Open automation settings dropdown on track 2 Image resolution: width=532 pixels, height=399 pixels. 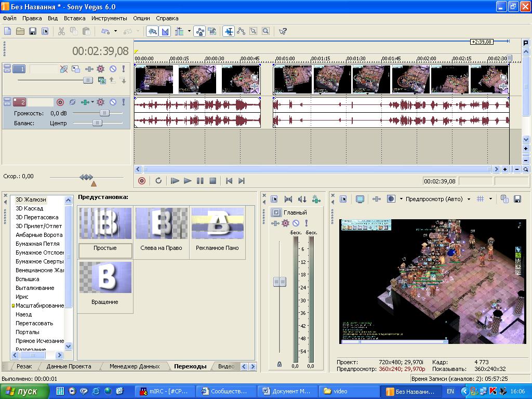coord(92,102)
